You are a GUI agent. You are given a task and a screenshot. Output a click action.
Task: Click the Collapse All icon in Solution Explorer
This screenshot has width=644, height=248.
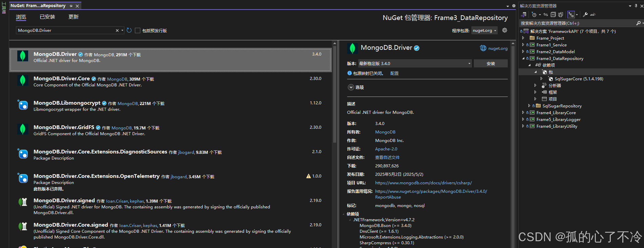coord(553,15)
